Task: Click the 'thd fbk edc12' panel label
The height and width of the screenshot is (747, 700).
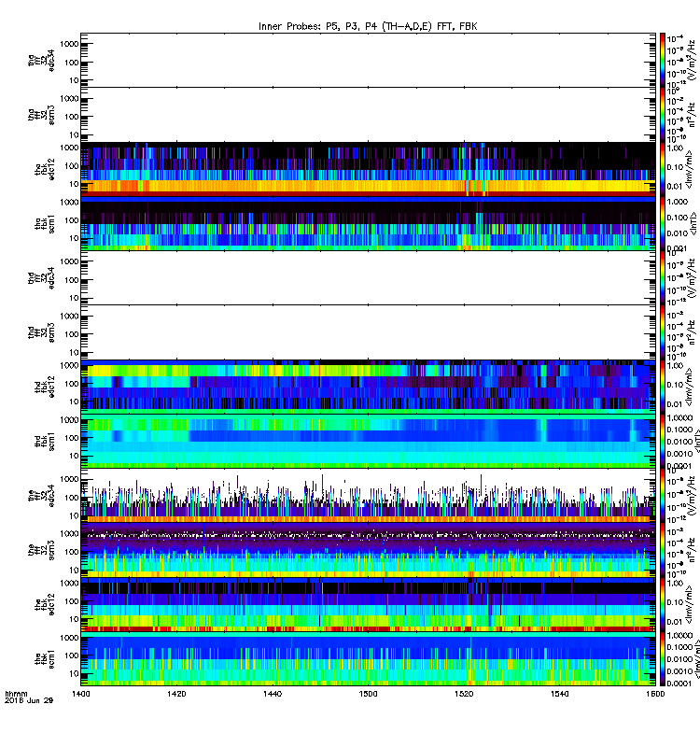Action: 45,387
